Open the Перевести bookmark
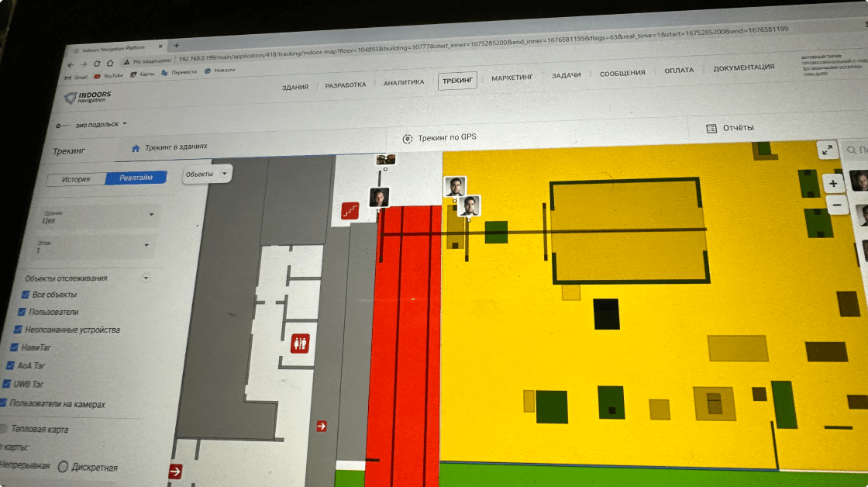 click(179, 73)
